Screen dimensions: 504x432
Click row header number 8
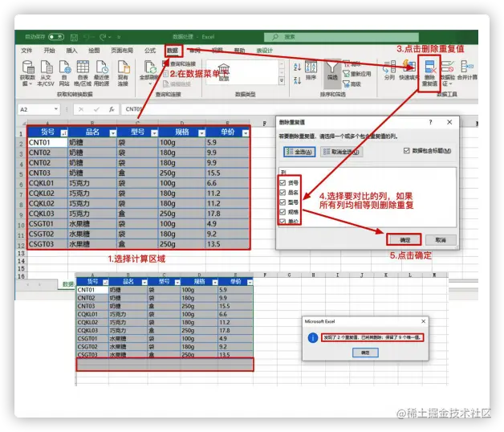[21, 204]
